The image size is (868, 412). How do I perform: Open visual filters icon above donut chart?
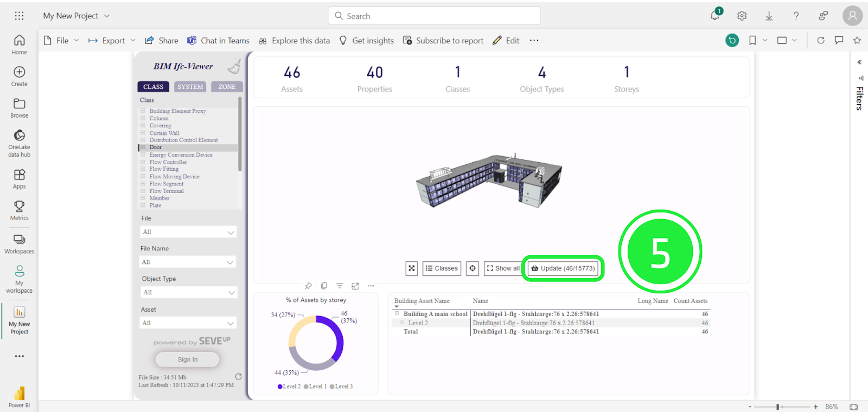coord(340,286)
